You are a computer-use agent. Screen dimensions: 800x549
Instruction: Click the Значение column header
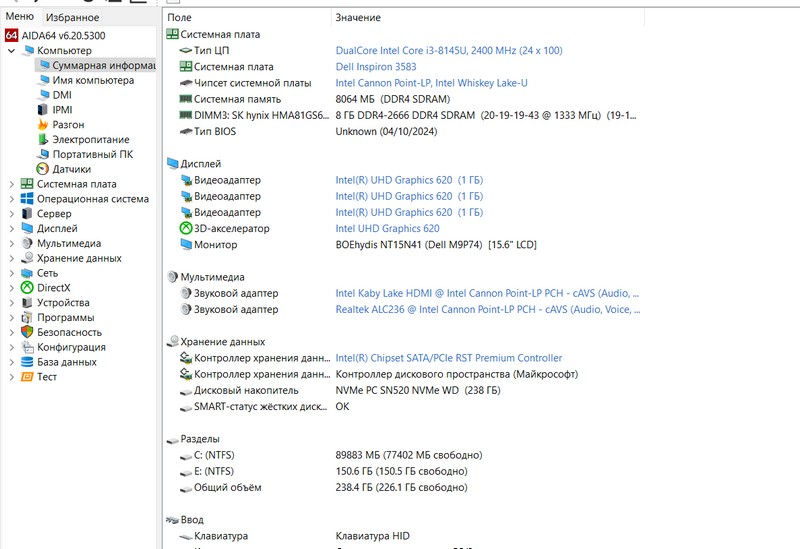358,18
